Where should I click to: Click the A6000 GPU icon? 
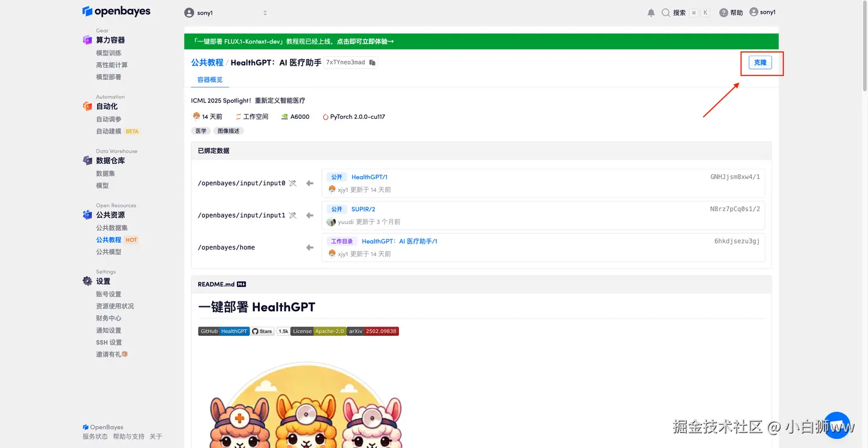tap(285, 117)
